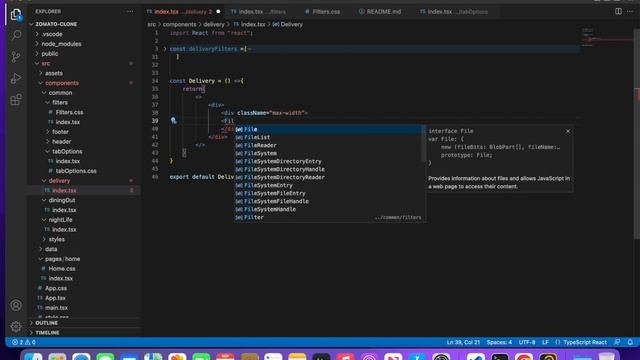
Task: Open editor more actions ellipsis
Action: point(630,11)
